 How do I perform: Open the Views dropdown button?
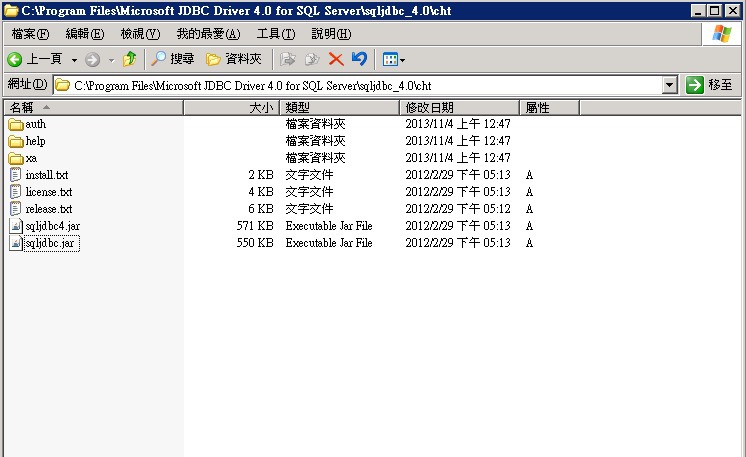(x=393, y=59)
